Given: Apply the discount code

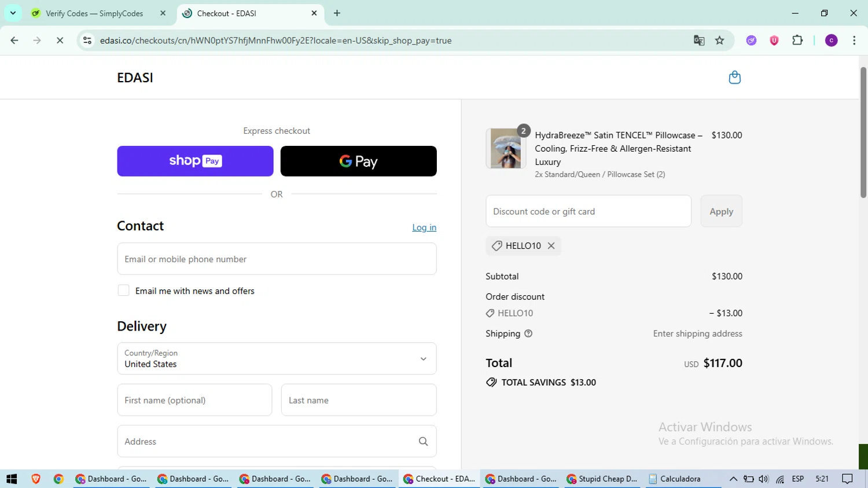Looking at the screenshot, I should [721, 211].
